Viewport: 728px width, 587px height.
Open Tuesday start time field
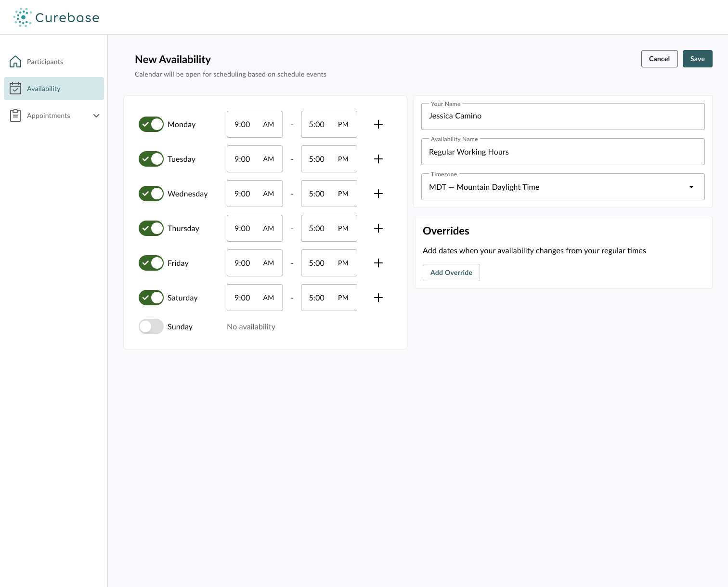(x=254, y=159)
